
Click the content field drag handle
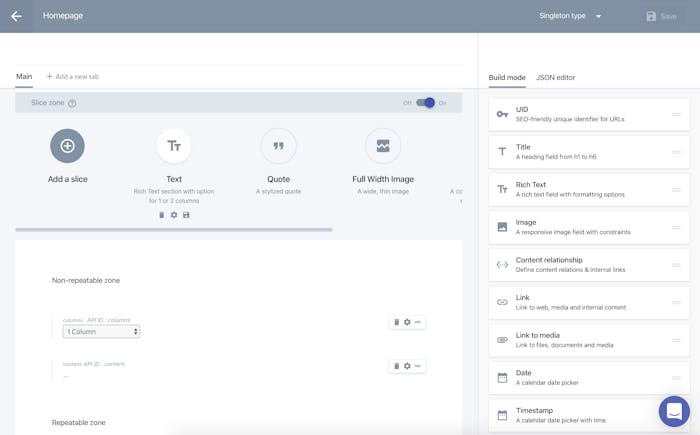pyautogui.click(x=418, y=366)
